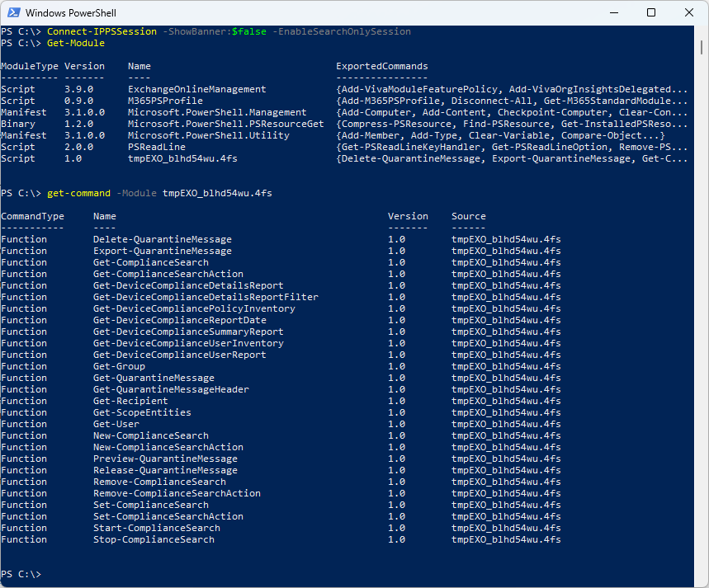
Task: Click the ModuleType column header
Action: (x=30, y=67)
